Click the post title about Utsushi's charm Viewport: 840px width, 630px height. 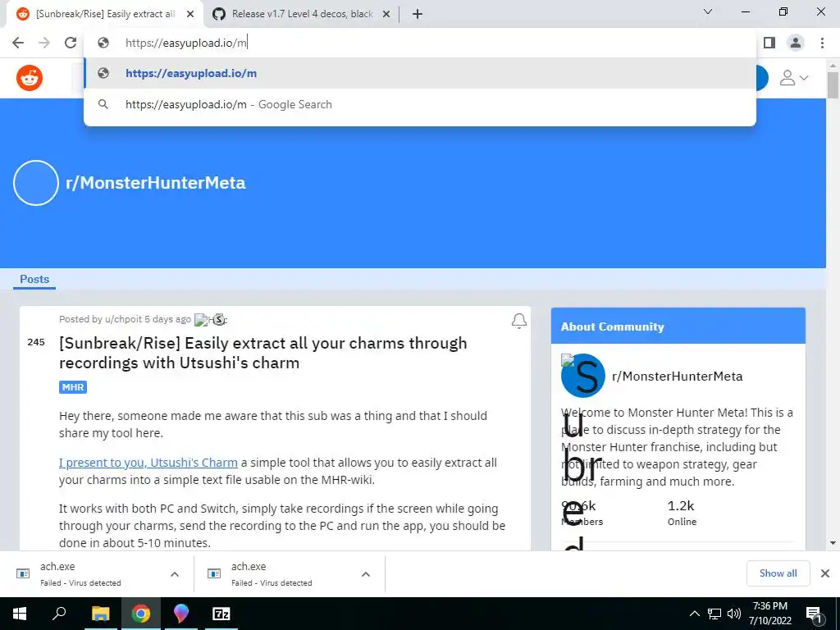263,353
